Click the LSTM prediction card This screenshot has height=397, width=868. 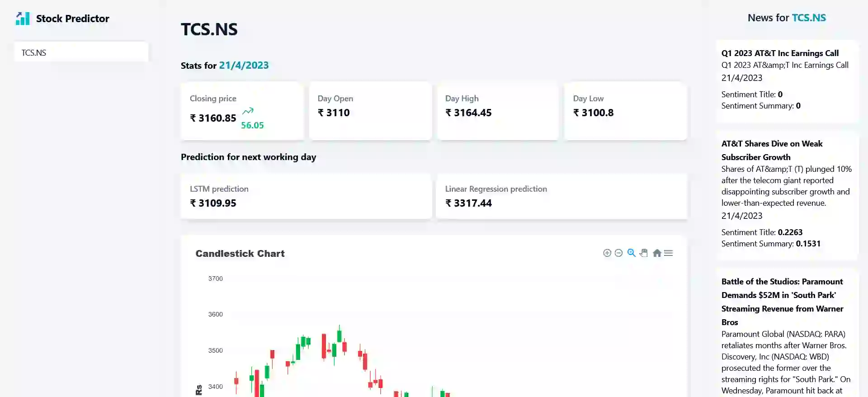tap(306, 196)
